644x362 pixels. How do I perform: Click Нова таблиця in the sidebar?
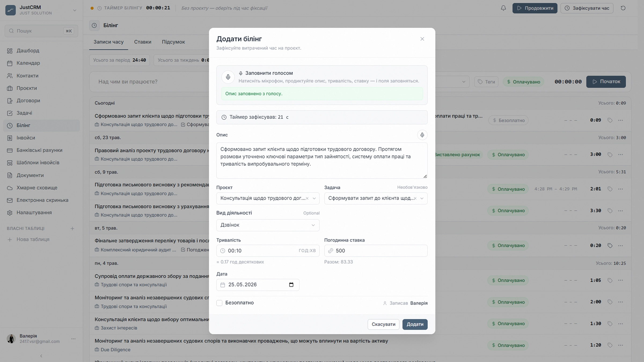click(41, 239)
